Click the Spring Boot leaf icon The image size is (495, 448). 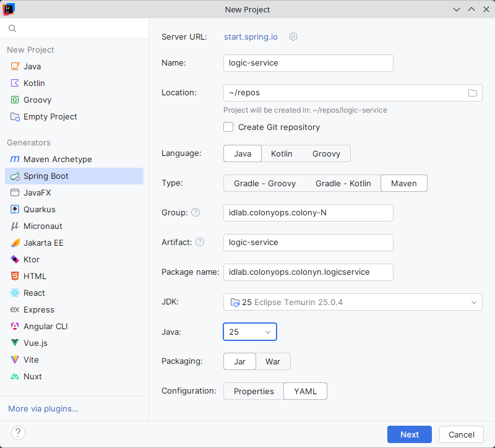(x=15, y=176)
